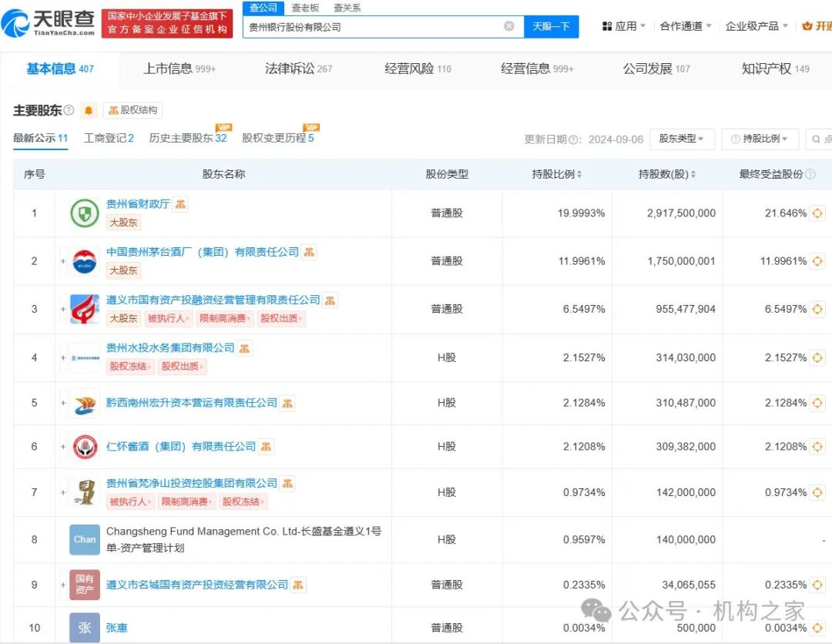
Task: Click the 股权结构 button
Action: pos(133,110)
